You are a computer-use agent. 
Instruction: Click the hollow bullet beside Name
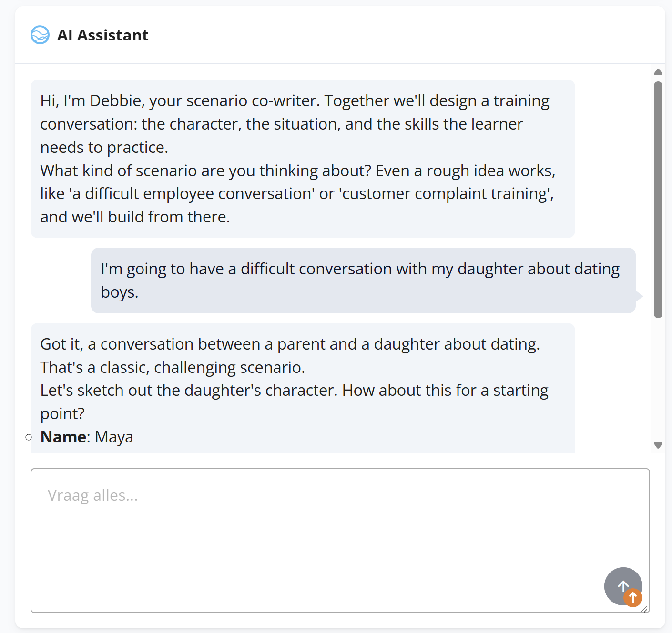(29, 437)
